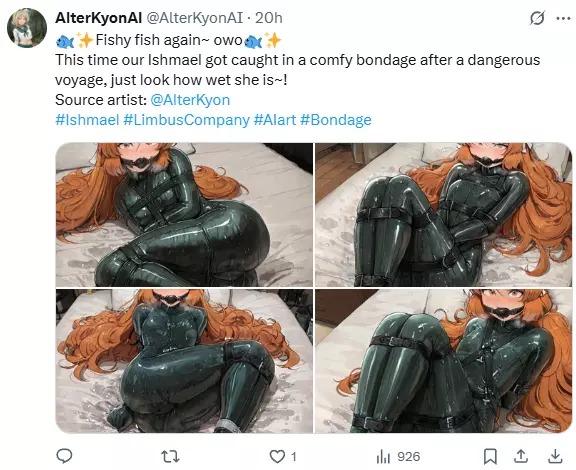
Task: Click the download arrow icon
Action: pyautogui.click(x=555, y=456)
